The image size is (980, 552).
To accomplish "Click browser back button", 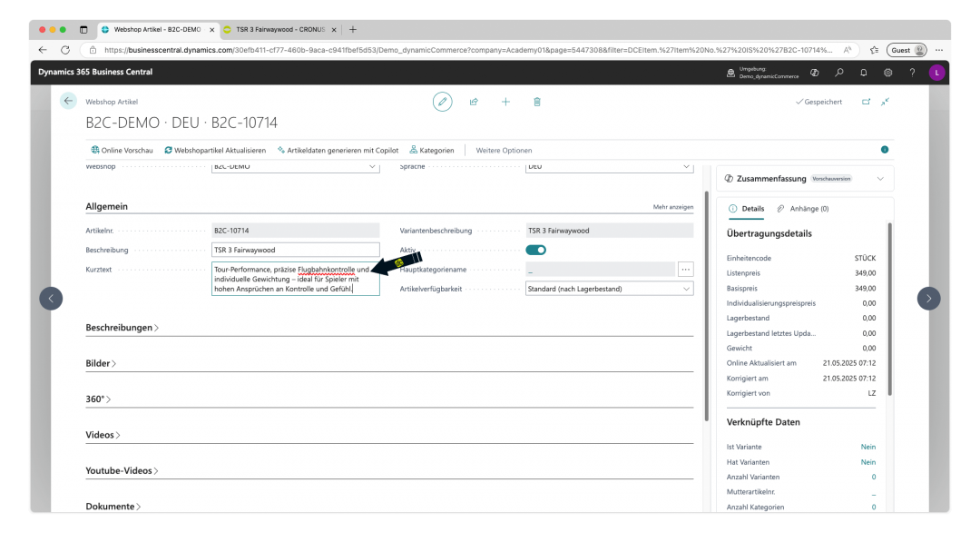I will pyautogui.click(x=43, y=50).
